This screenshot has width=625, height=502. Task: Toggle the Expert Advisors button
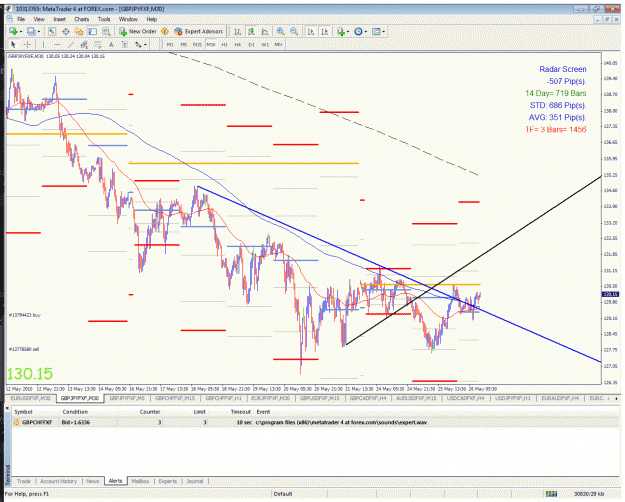click(199, 31)
